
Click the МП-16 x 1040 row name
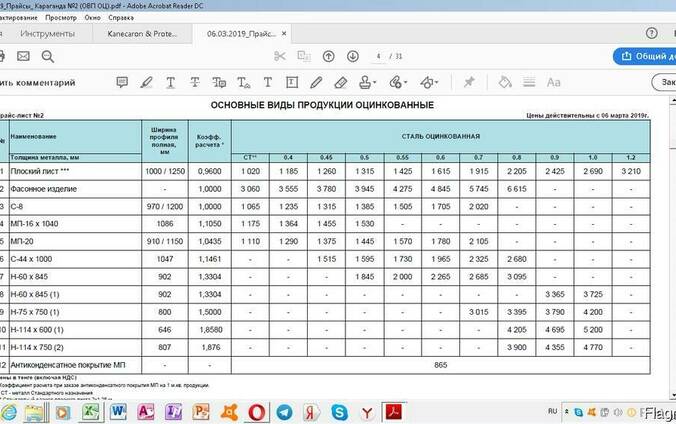[34, 224]
